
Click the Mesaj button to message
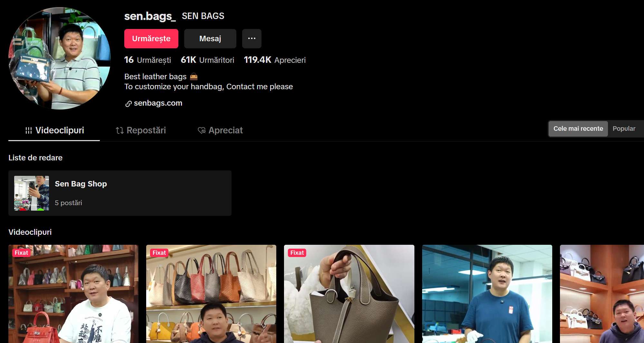coord(210,38)
